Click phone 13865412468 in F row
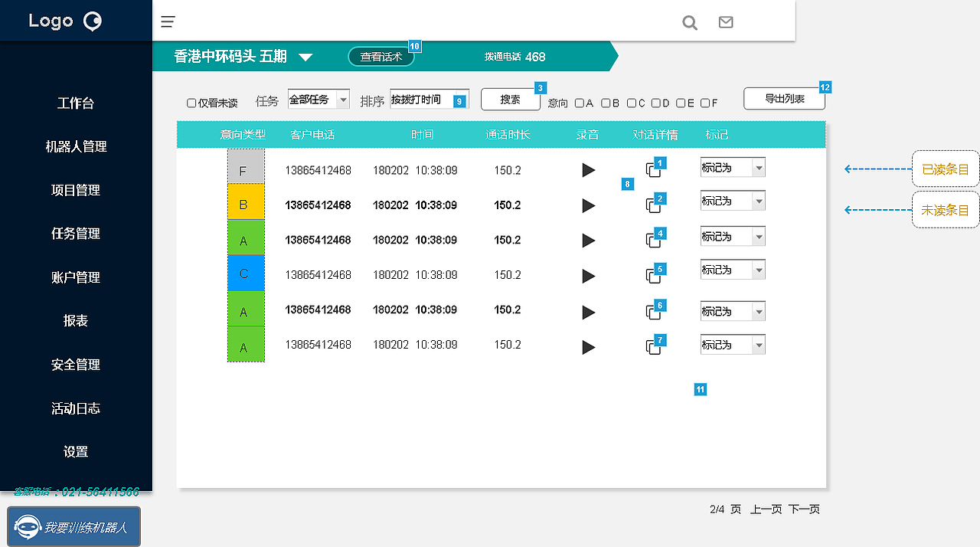The width and height of the screenshot is (980, 547). (x=318, y=170)
